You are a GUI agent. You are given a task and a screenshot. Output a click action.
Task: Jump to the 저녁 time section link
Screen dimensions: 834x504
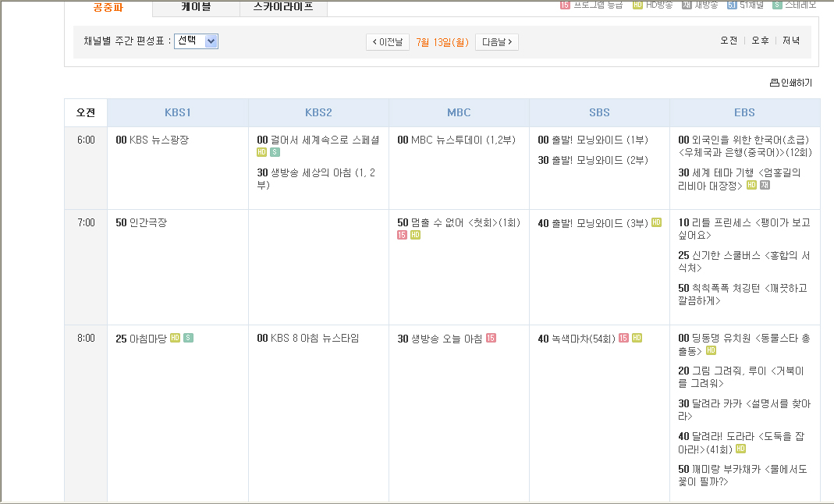click(x=791, y=41)
